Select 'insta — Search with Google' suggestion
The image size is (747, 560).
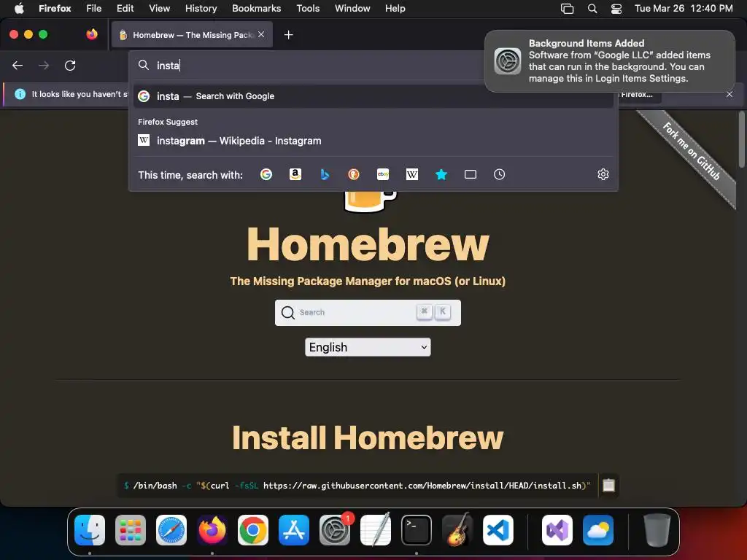(373, 96)
